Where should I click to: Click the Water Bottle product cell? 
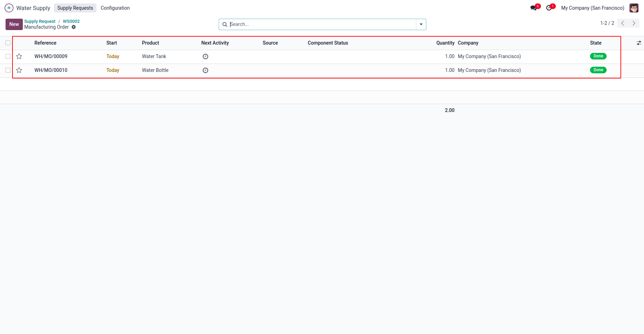point(155,70)
